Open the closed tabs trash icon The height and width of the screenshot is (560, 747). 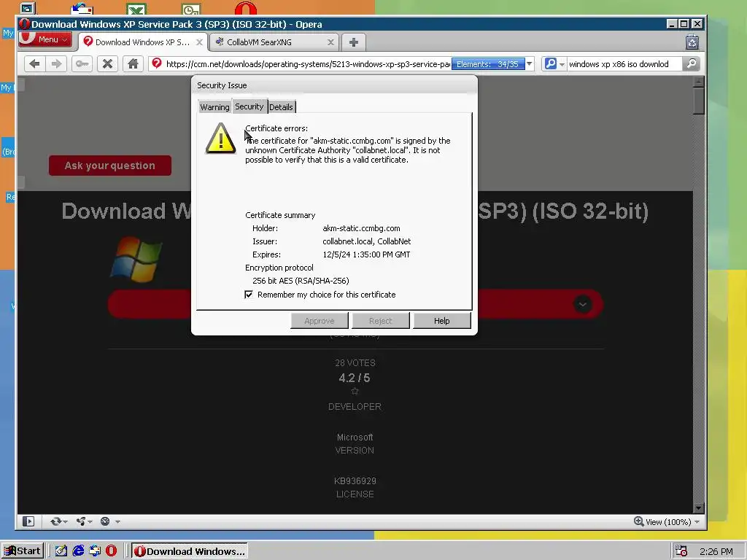(692, 42)
